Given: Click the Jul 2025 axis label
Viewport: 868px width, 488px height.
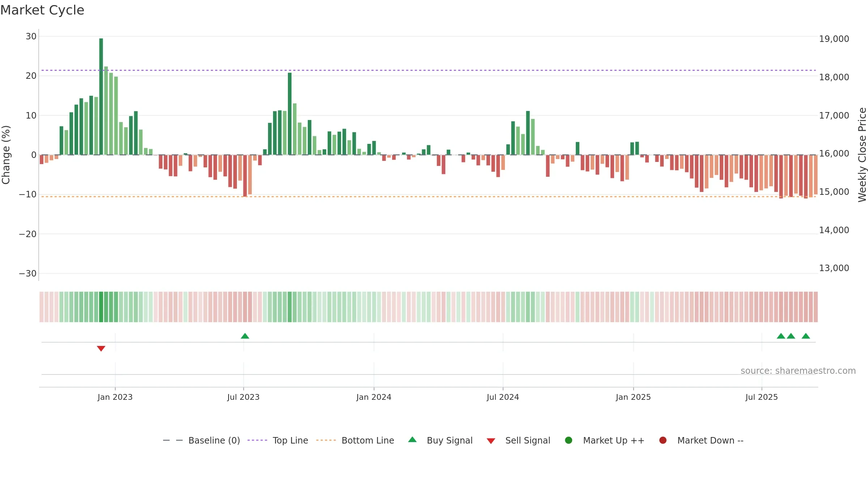Looking at the screenshot, I should 762,397.
